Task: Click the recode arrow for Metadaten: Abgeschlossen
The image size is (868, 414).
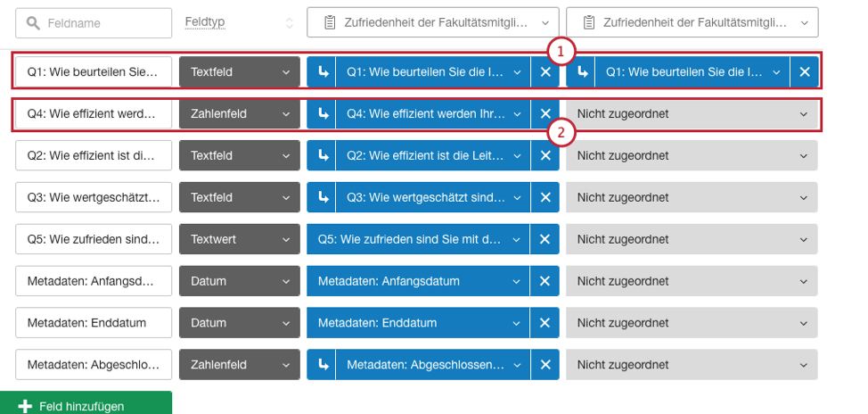Action: [x=321, y=365]
